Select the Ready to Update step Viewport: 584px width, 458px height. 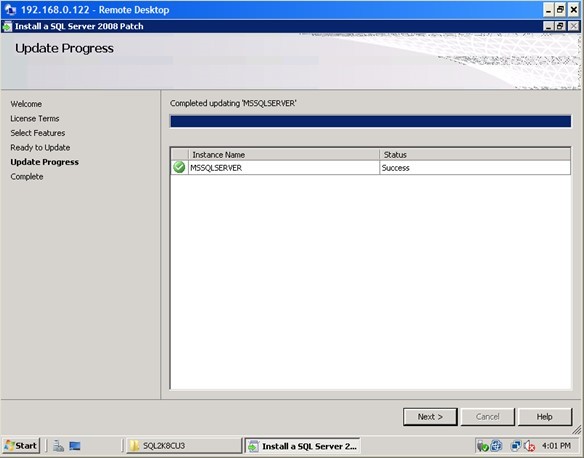(x=40, y=147)
